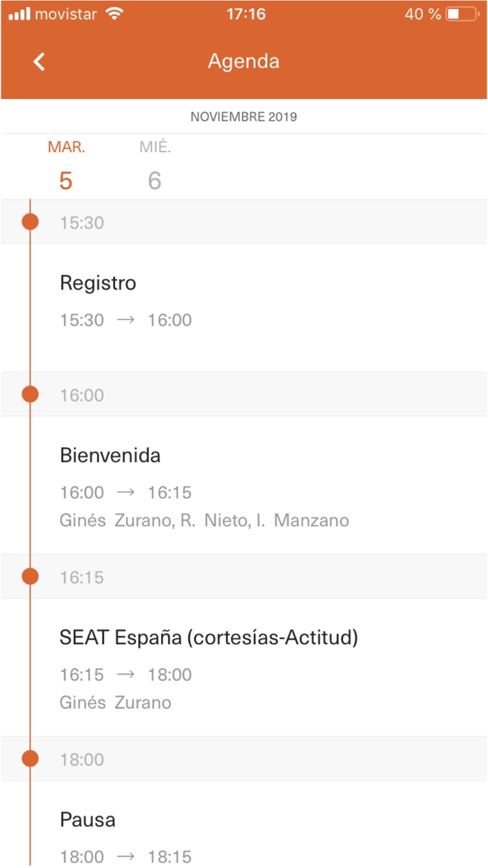Click the 16:15 timeline dot
The height and width of the screenshot is (868, 488).
pyautogui.click(x=30, y=576)
